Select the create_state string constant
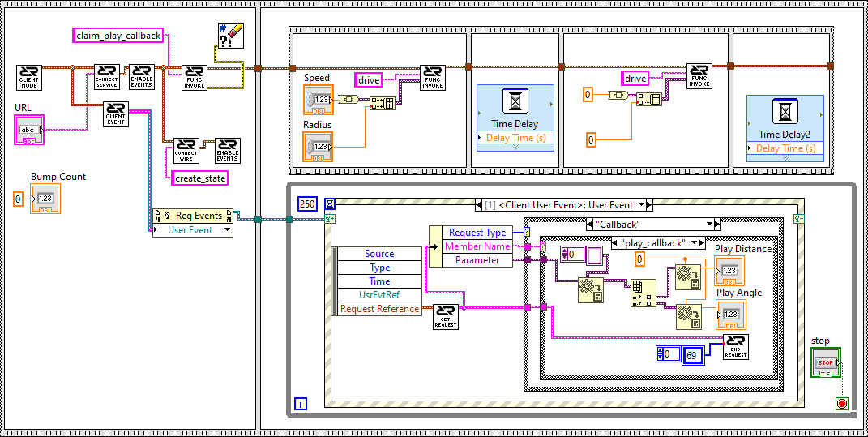The image size is (868, 437). click(200, 178)
